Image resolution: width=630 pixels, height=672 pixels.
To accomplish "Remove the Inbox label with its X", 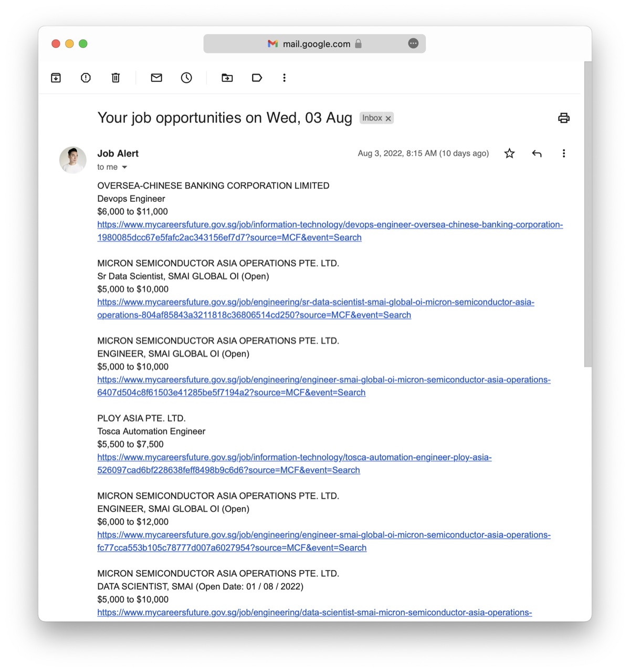I will pyautogui.click(x=388, y=119).
